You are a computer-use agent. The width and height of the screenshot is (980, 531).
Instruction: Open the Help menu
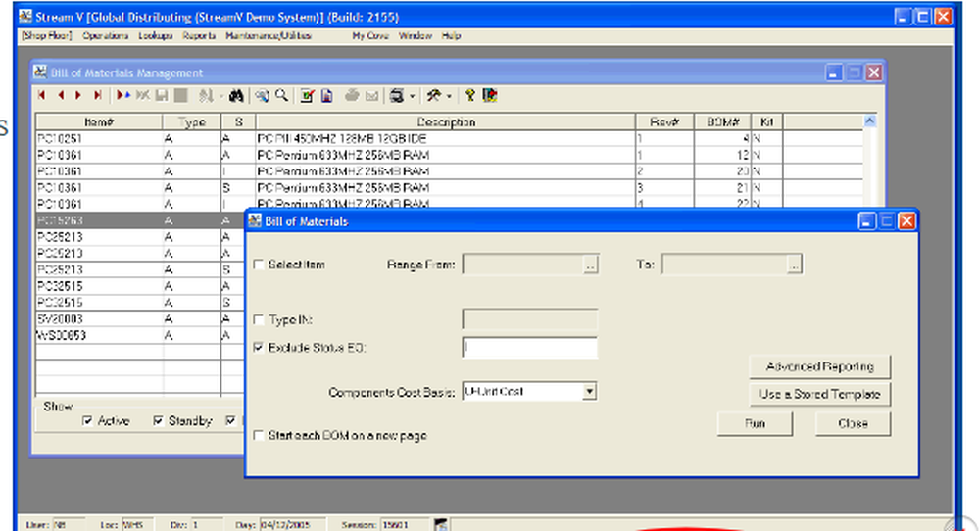tap(451, 35)
